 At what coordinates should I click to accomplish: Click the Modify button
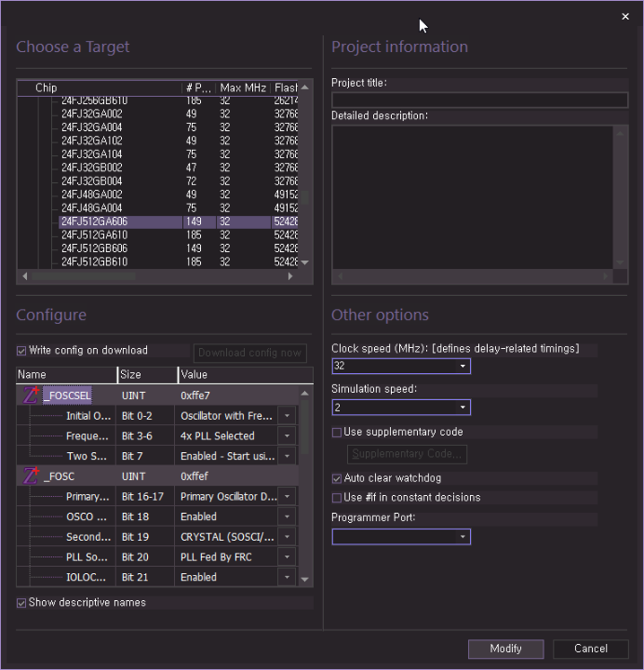pyautogui.click(x=505, y=649)
